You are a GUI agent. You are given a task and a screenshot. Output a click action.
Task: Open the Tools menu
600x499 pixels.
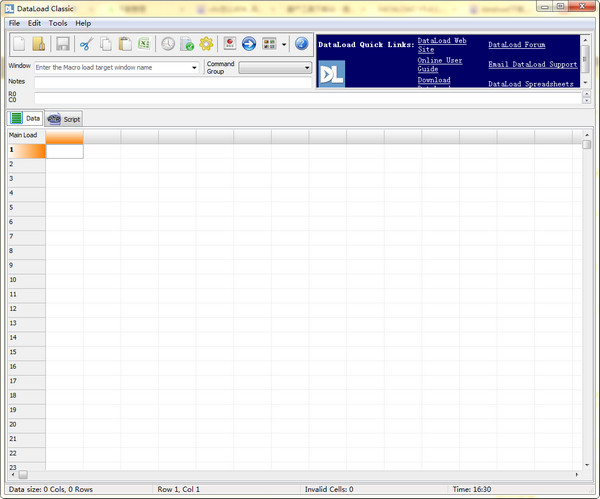[x=58, y=22]
